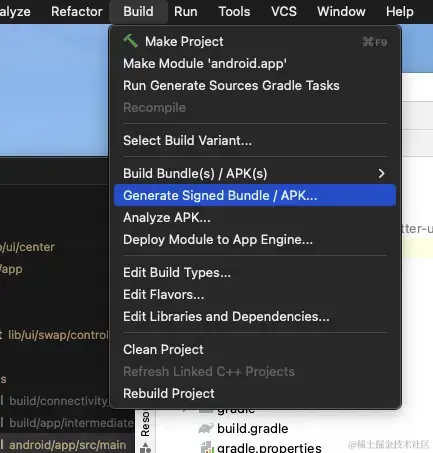
Task: Expand the Build Bundle(s) / APK(s) submenu arrow
Action: [381, 173]
